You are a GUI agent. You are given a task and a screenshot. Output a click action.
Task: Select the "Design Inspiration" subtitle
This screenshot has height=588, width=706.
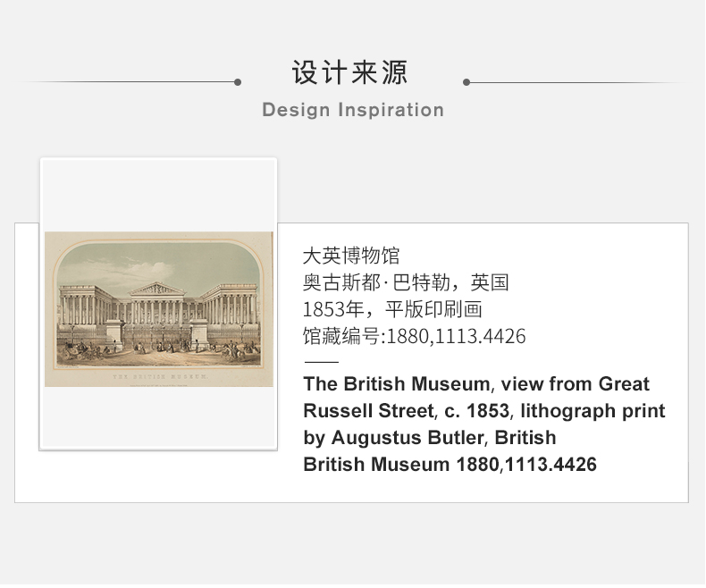point(353,110)
